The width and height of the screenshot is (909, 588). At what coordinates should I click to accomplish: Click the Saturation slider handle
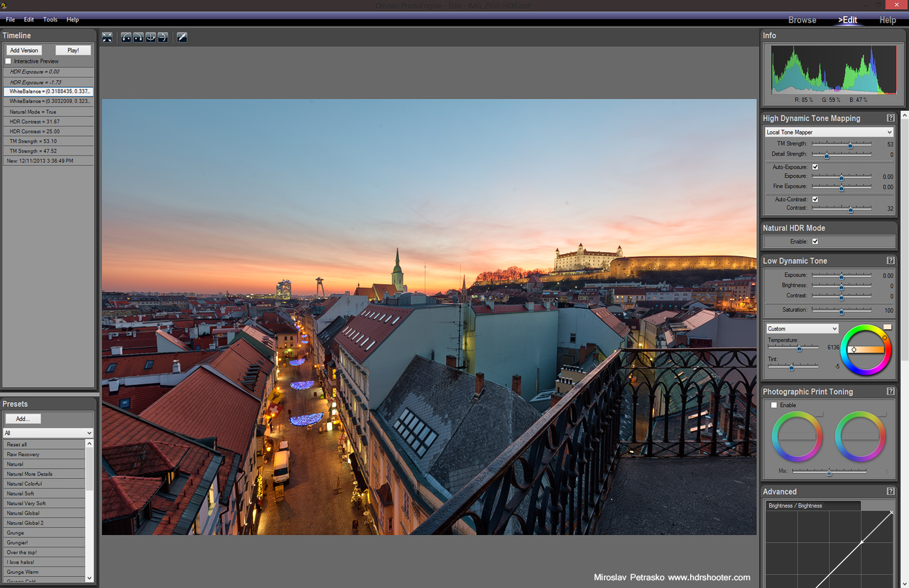tap(841, 311)
